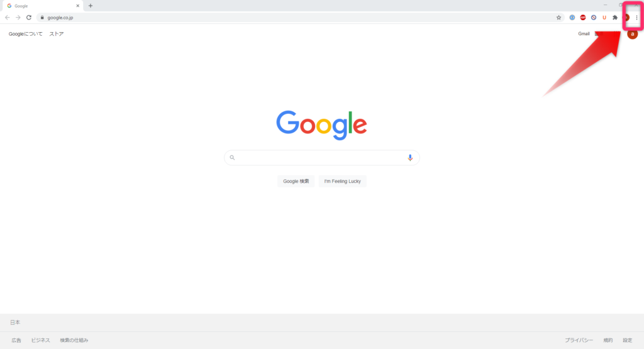The height and width of the screenshot is (349, 644).
Task: Click the blue 1Password-style extension icon
Action: pos(572,18)
